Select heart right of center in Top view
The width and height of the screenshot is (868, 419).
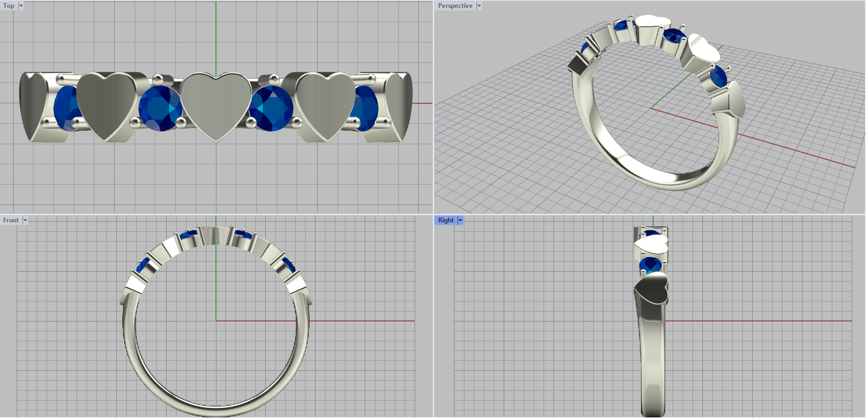point(325,103)
